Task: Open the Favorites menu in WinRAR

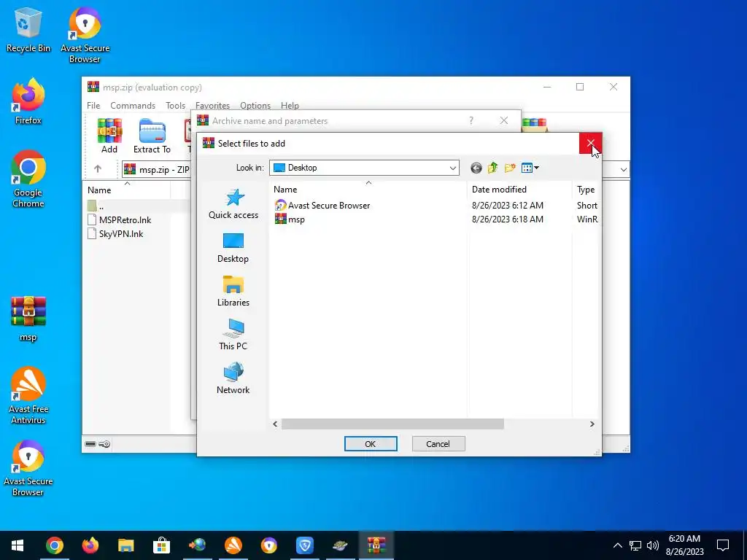Action: (212, 105)
